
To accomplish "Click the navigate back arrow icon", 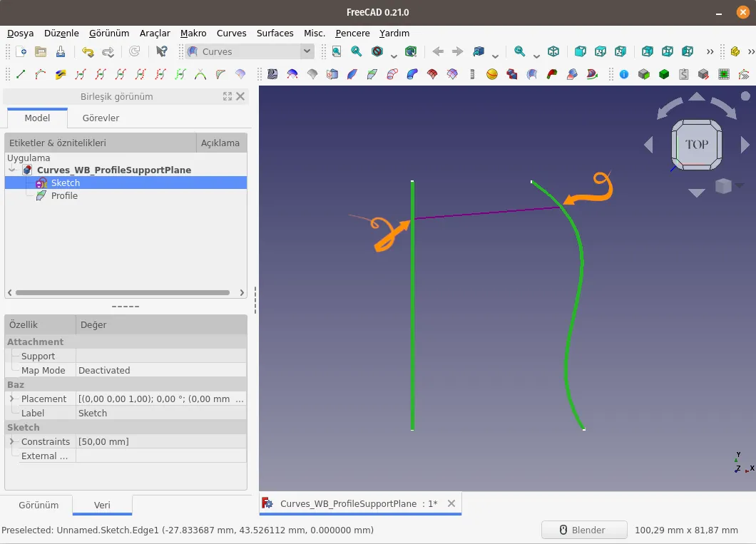I will coord(438,51).
